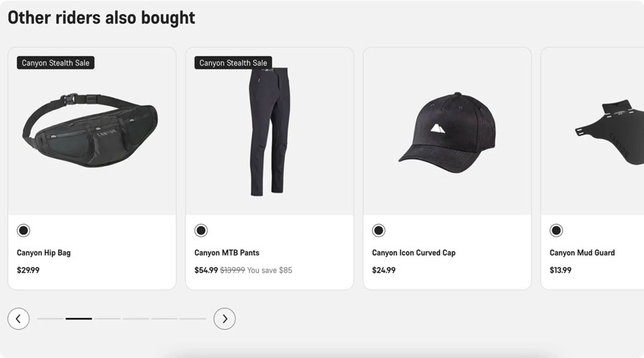This screenshot has height=358, width=644.
Task: Click the previous carousel arrow button
Action: (19, 319)
